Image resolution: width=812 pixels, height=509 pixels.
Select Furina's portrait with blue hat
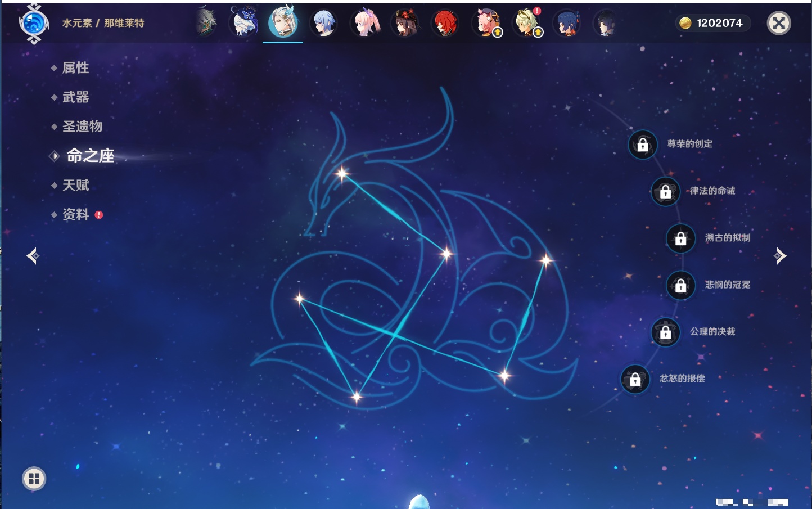tap(244, 24)
